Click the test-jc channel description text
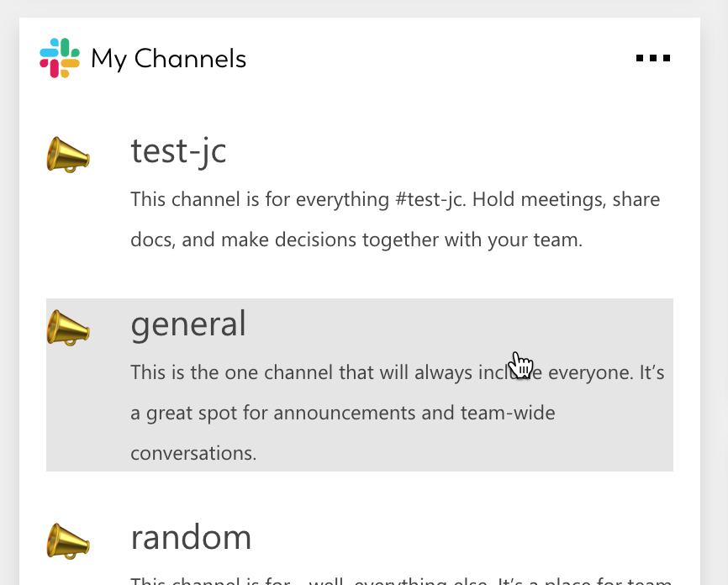 [x=336, y=219]
